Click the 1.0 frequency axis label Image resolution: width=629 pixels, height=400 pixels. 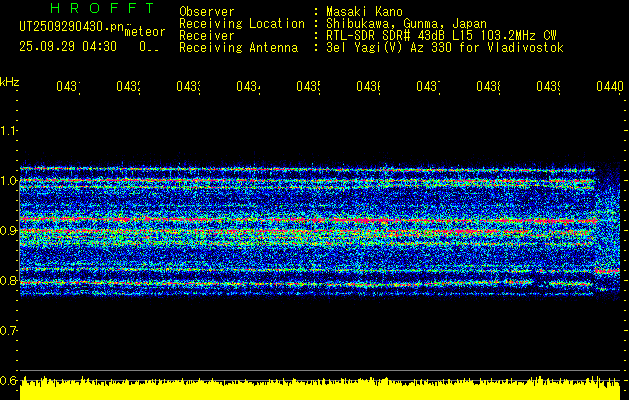[8, 181]
